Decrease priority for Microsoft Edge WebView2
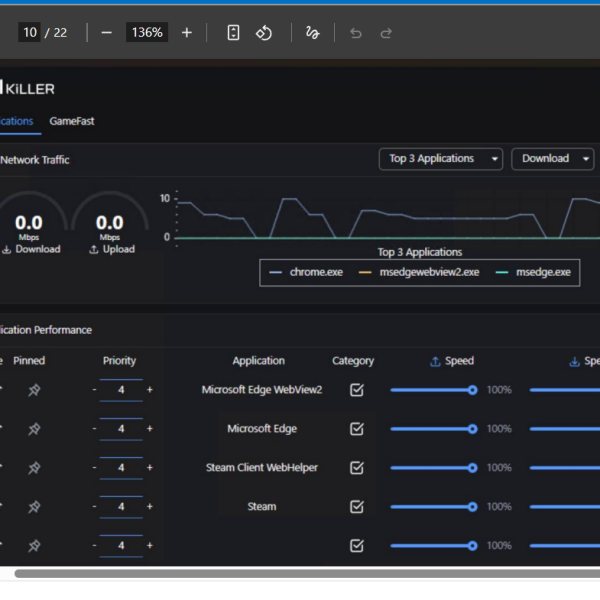Screen dimensions: 600x600 [94, 390]
